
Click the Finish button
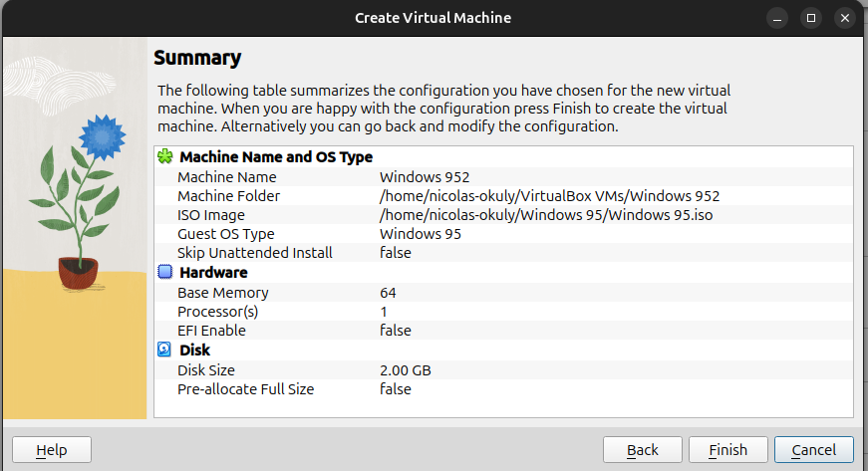(x=727, y=449)
